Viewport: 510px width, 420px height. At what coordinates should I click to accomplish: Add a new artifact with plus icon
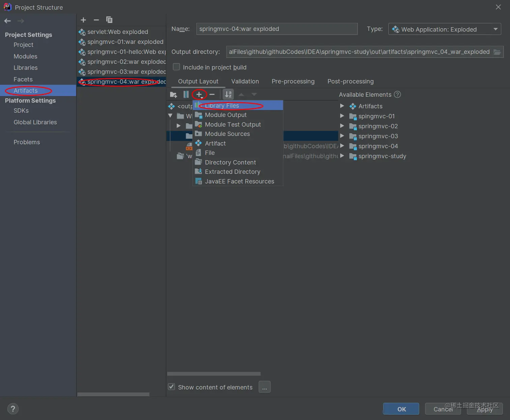(x=83, y=20)
